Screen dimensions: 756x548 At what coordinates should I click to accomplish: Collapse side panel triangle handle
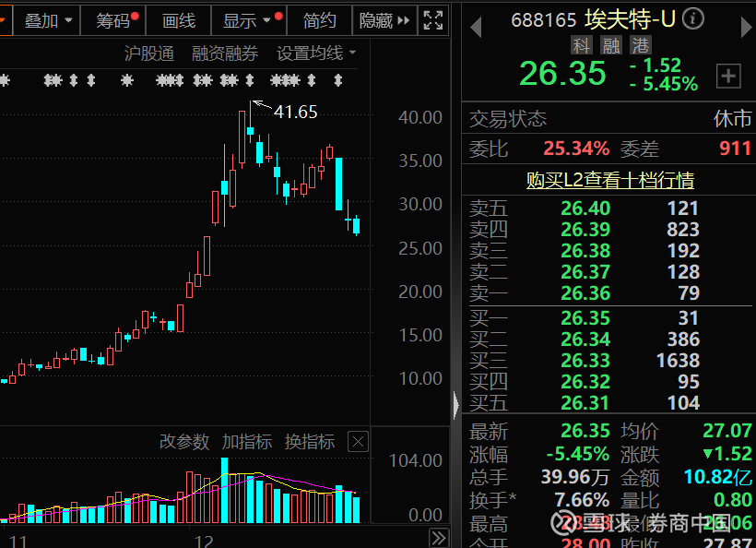pyautogui.click(x=456, y=405)
